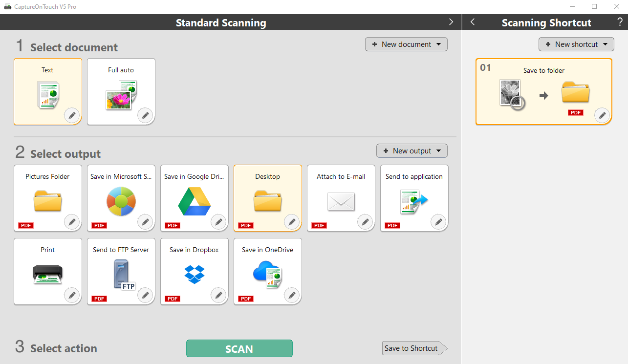Choose the Save in OneDrive cloud icon
The width and height of the screenshot is (628, 364).
(x=268, y=275)
